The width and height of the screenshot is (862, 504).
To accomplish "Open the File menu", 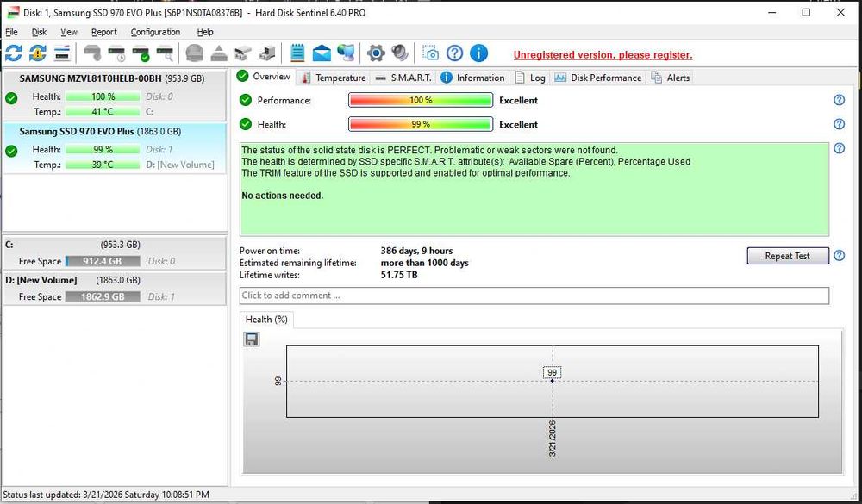I will click(x=11, y=32).
